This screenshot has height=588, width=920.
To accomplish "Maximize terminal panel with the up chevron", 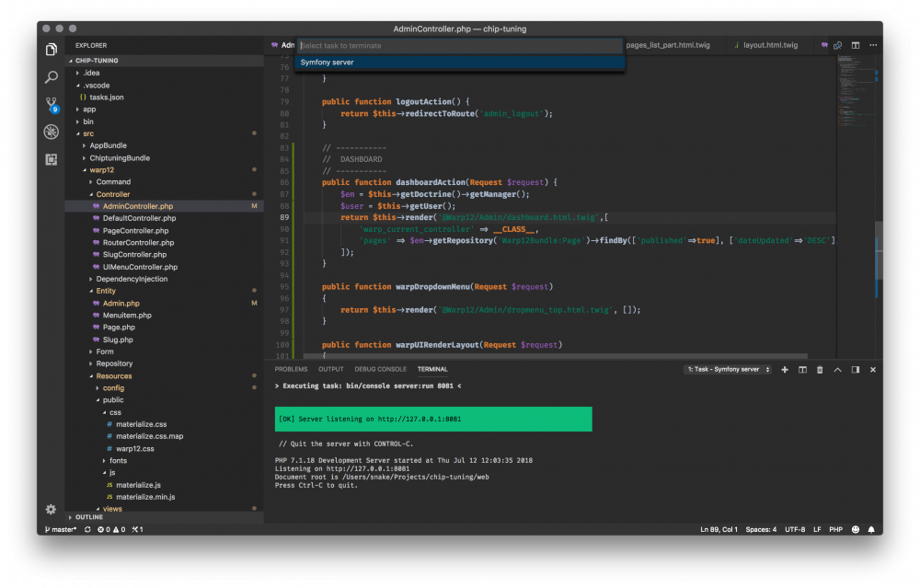I will point(837,369).
